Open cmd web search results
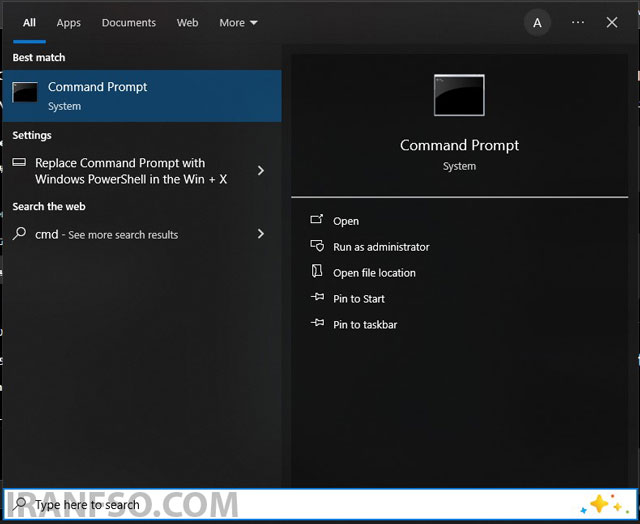 [142, 234]
